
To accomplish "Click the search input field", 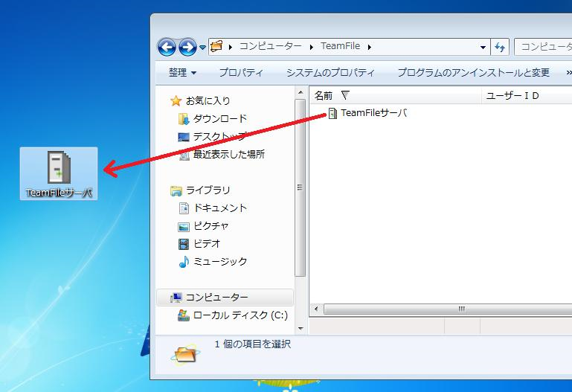I will pyautogui.click(x=544, y=47).
